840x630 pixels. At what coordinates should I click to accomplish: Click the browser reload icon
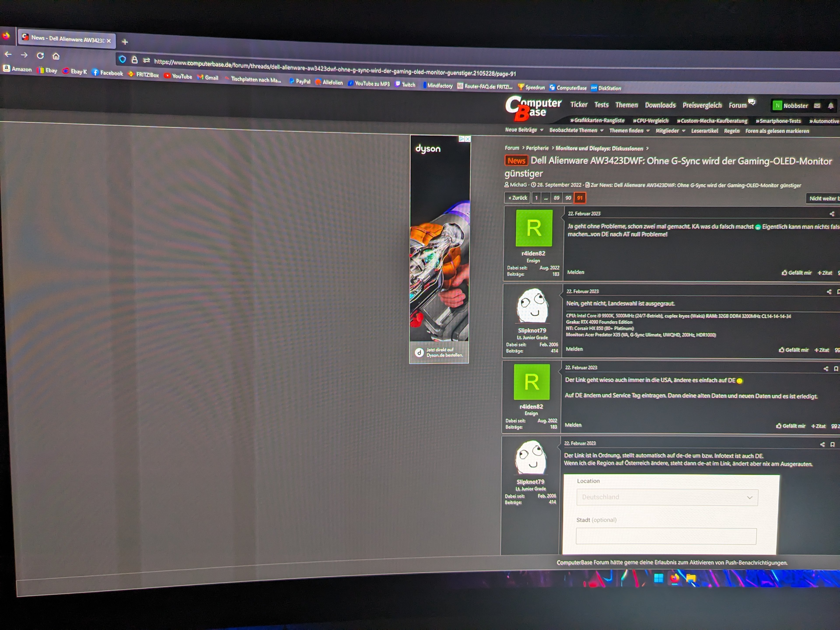tap(40, 56)
